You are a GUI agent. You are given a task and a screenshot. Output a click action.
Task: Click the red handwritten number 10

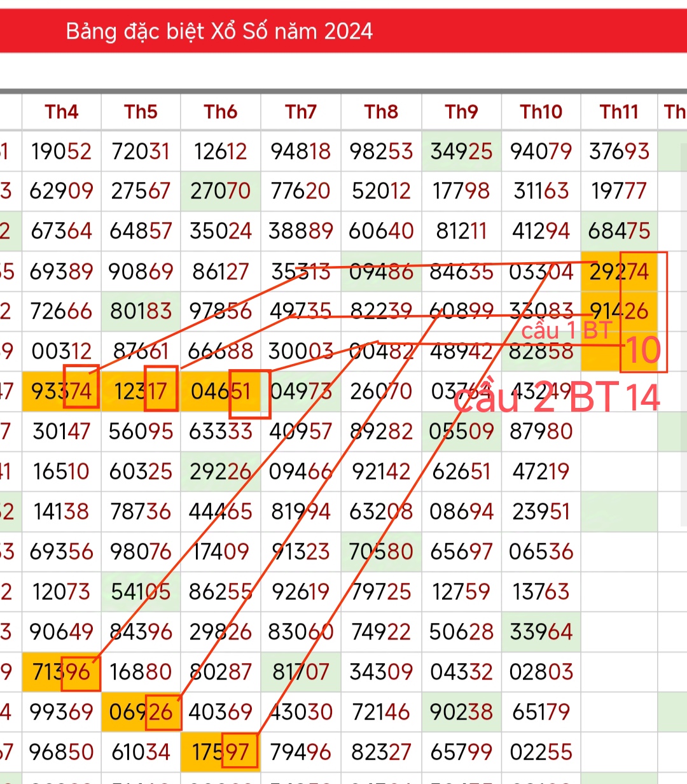(x=643, y=351)
